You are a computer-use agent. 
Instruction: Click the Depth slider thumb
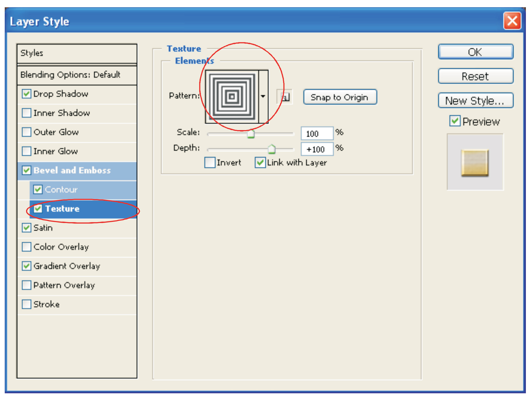pyautogui.click(x=272, y=149)
